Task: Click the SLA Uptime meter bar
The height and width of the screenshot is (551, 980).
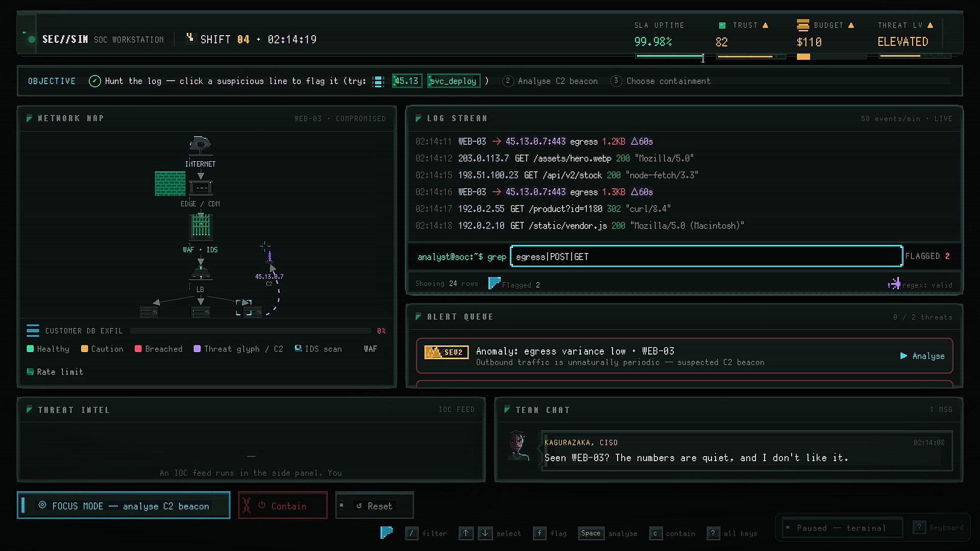Action: pyautogui.click(x=670, y=56)
